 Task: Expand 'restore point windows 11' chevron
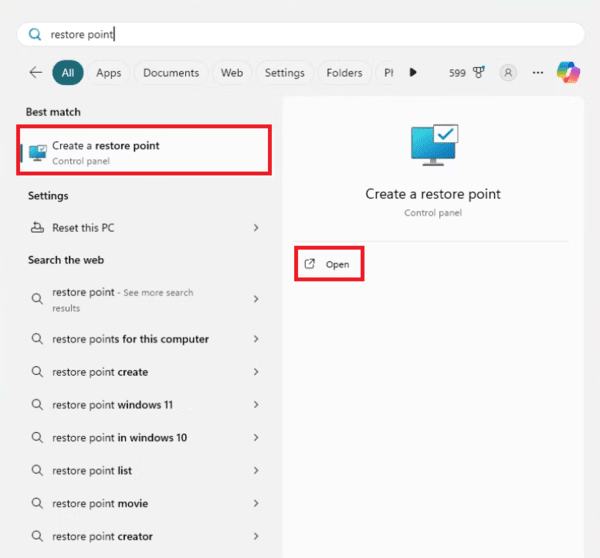pyautogui.click(x=256, y=405)
